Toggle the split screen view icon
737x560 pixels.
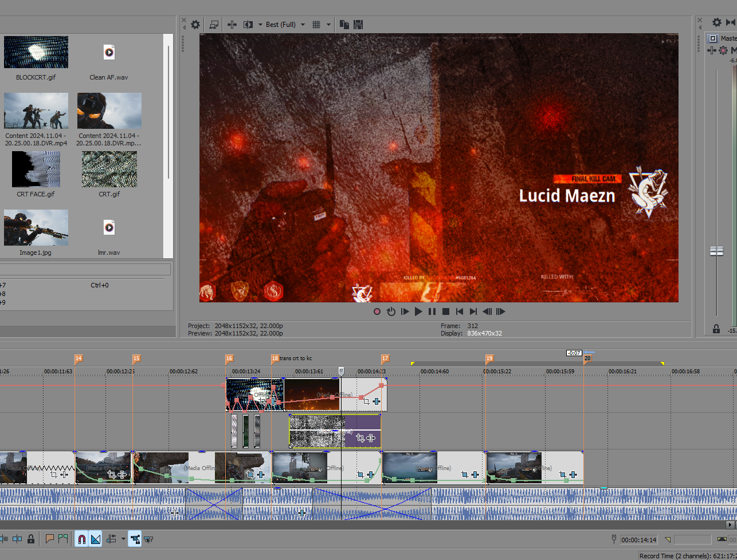(x=248, y=25)
